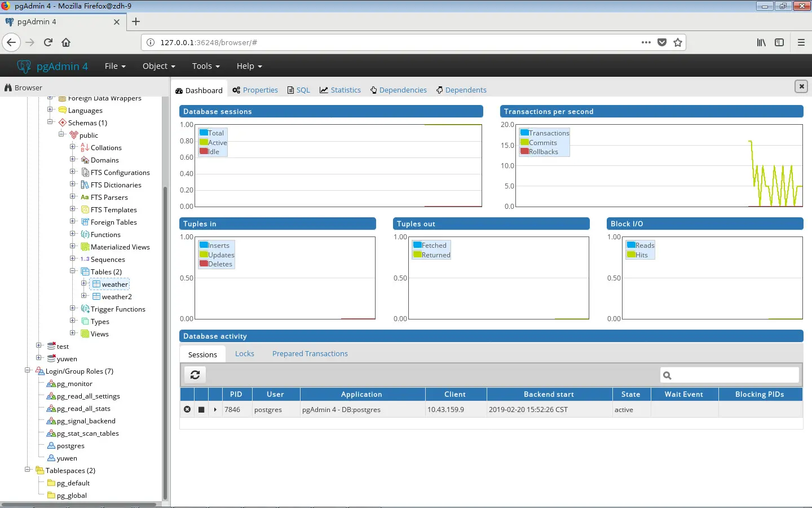
Task: Switch to the Properties tab
Action: (x=255, y=90)
